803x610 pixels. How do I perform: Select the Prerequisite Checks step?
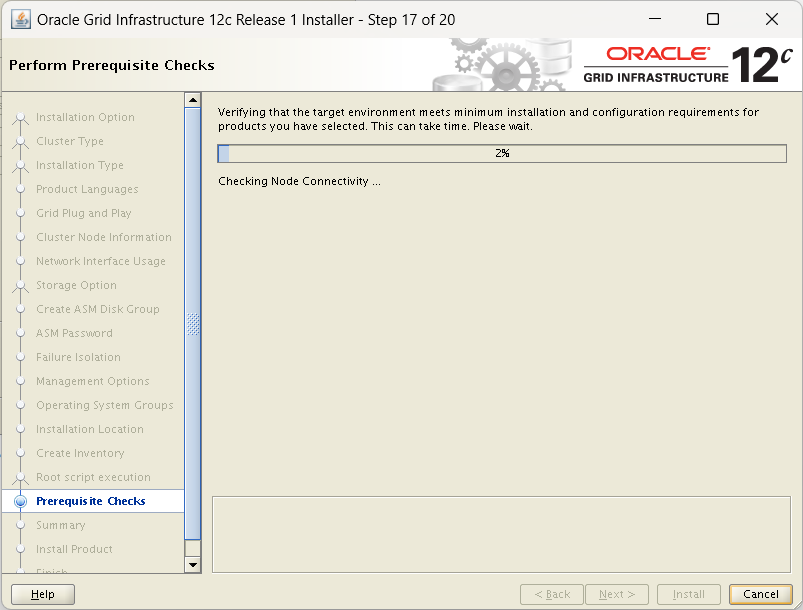[x=91, y=501]
